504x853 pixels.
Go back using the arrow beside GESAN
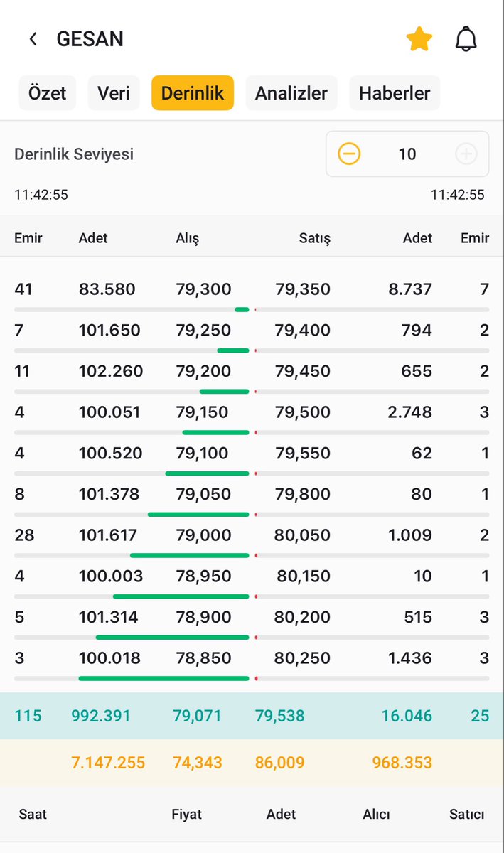tap(33, 39)
